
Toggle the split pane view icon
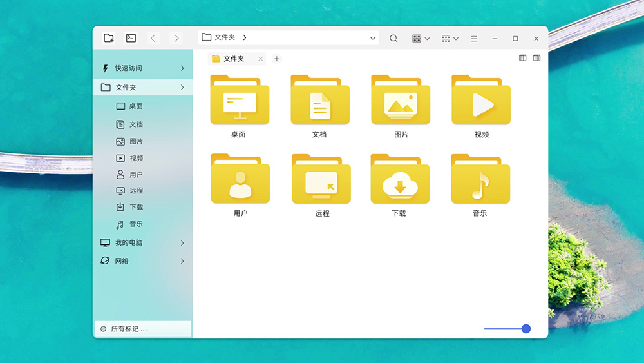[x=523, y=58]
